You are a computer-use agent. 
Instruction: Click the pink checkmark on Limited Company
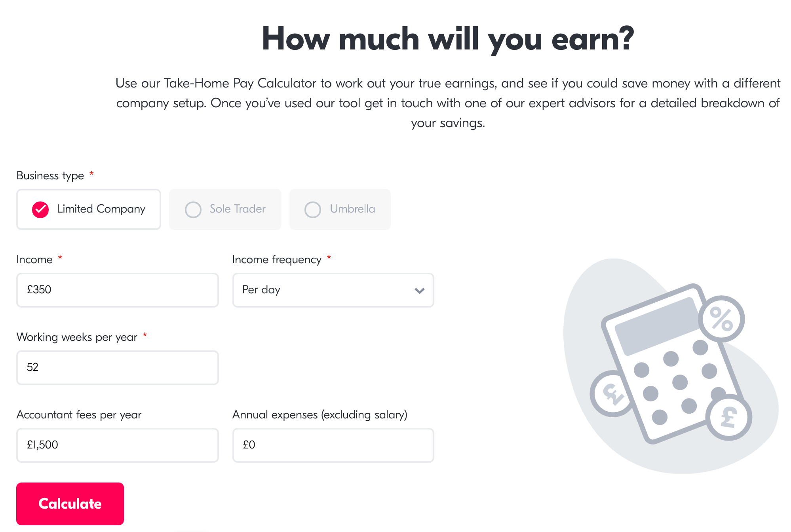(40, 209)
